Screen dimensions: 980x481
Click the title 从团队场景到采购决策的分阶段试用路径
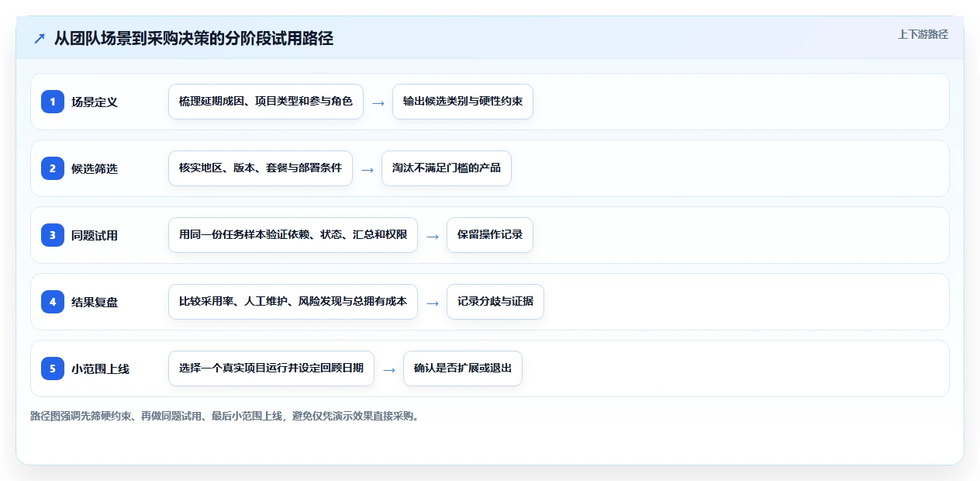click(x=194, y=38)
